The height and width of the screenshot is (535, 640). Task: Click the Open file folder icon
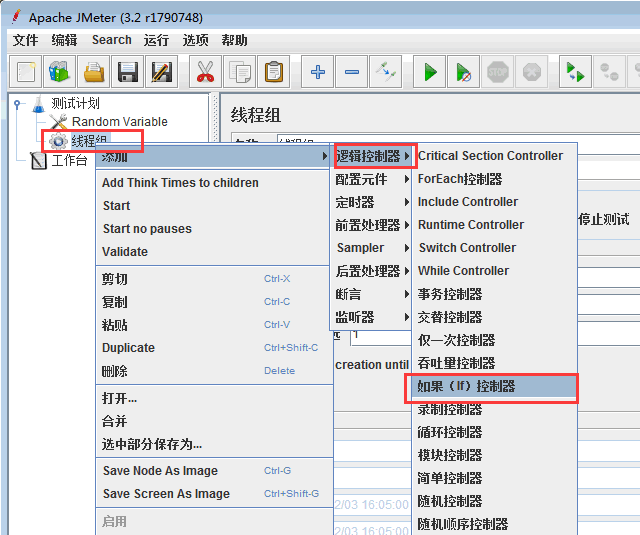pos(94,72)
